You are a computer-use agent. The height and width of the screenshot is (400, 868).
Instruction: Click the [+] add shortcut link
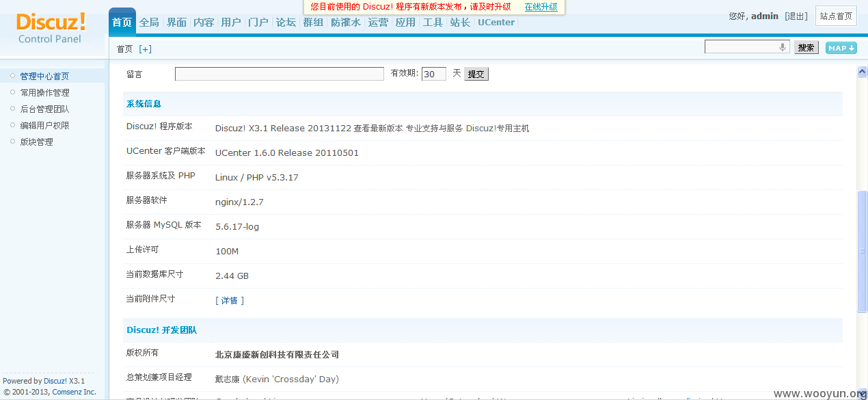(x=145, y=49)
